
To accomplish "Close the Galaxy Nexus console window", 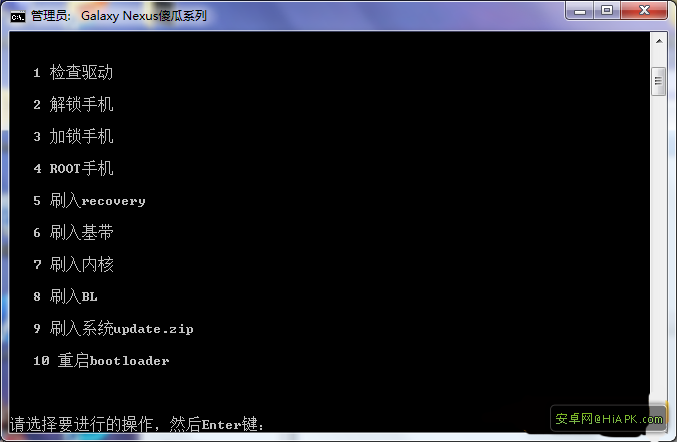I will pos(644,10).
